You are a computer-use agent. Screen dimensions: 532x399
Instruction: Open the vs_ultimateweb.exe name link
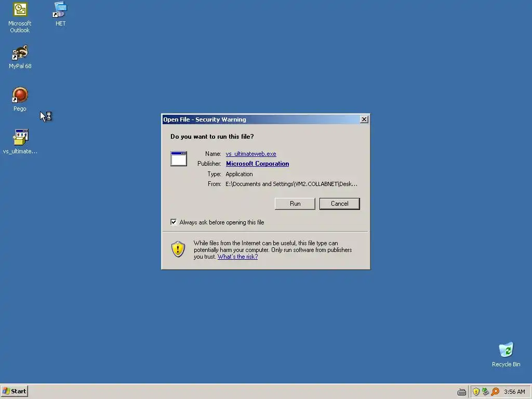click(251, 154)
